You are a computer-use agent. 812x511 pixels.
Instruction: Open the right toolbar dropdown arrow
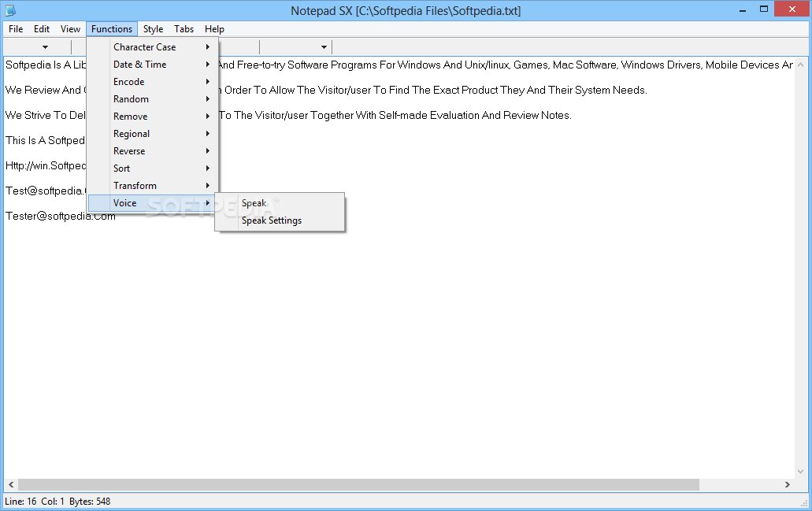click(324, 47)
